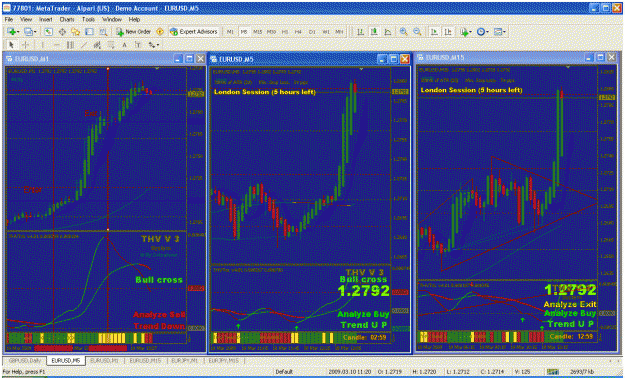Image resolution: width=625 pixels, height=378 pixels.
Task: Open the New Chart dropdown arrow
Action: click(18, 32)
